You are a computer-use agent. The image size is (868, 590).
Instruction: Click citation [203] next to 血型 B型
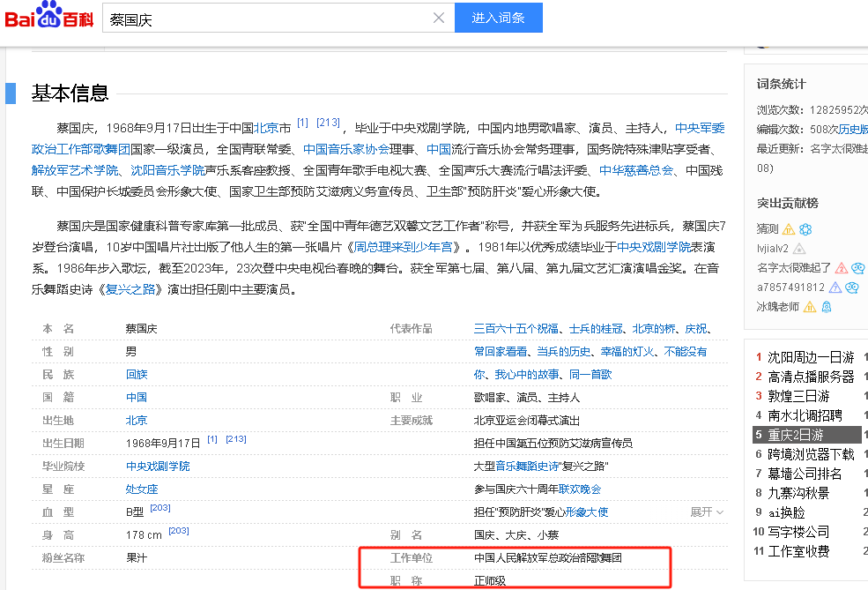pos(160,508)
